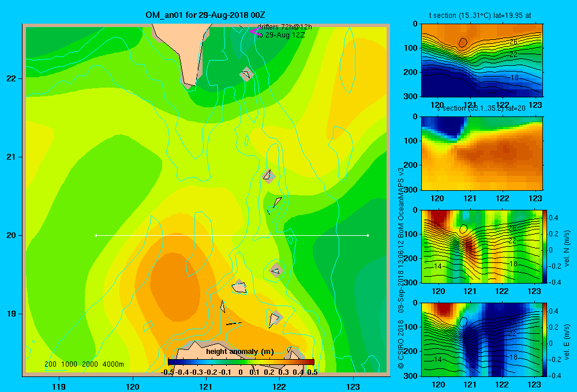
Task: Open the salinity section plot
Action: point(482,153)
